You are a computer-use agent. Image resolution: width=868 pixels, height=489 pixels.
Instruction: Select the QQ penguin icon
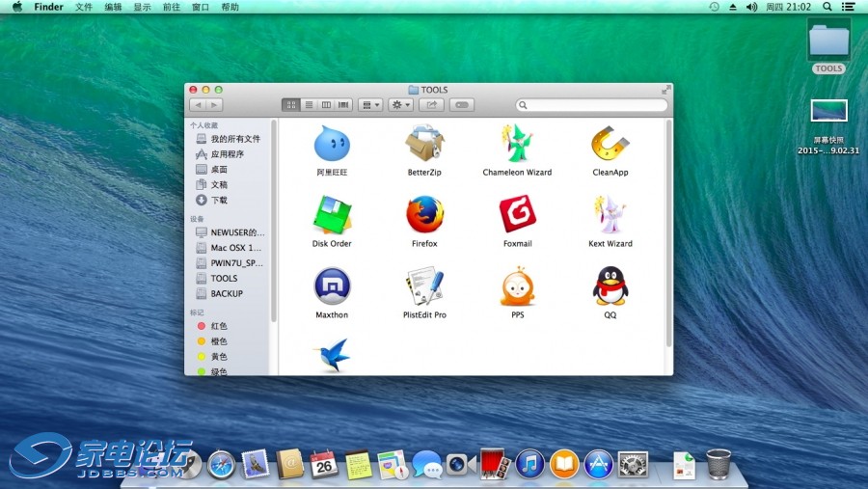(x=610, y=285)
